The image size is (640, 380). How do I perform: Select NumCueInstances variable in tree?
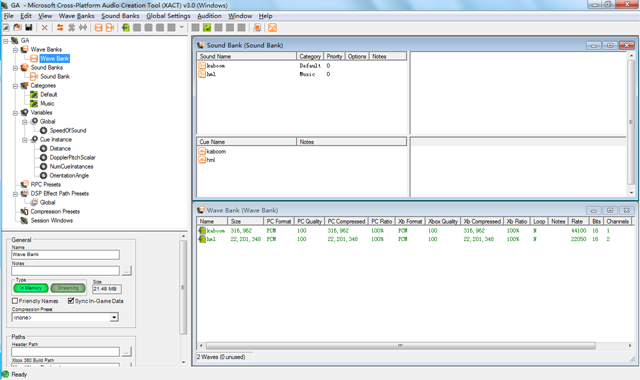tap(71, 166)
